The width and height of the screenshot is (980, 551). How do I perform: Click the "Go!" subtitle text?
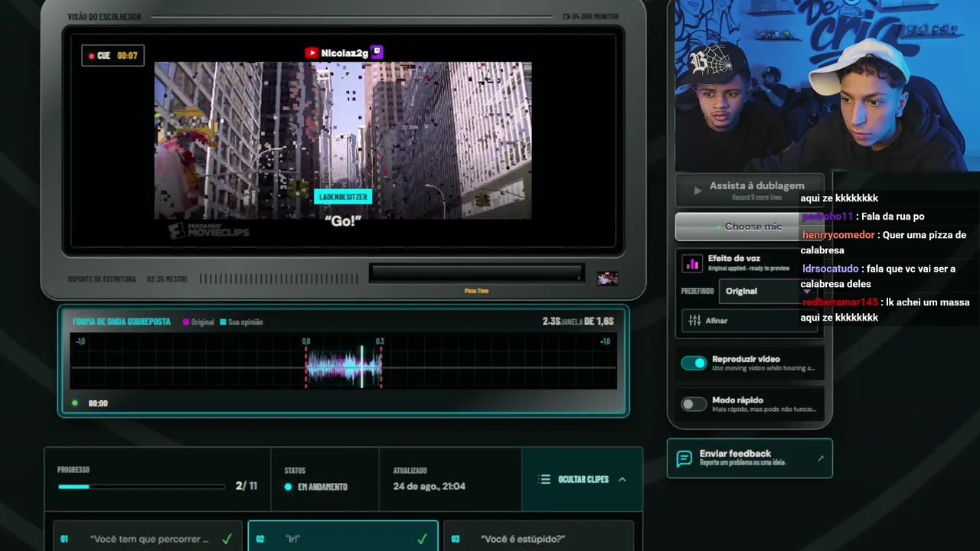(342, 220)
